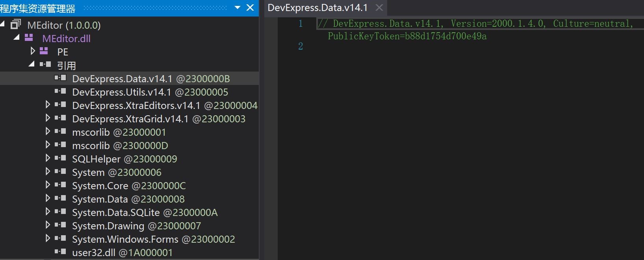
Task: Expand System.Windows.Forms reference node
Action: tap(48, 238)
